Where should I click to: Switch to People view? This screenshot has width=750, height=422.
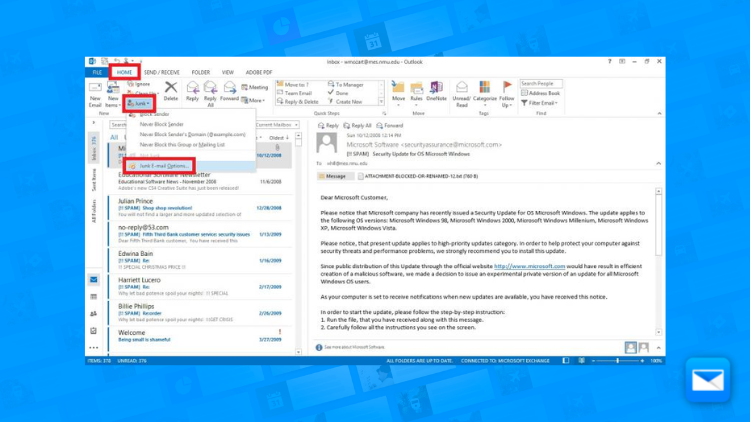click(94, 314)
